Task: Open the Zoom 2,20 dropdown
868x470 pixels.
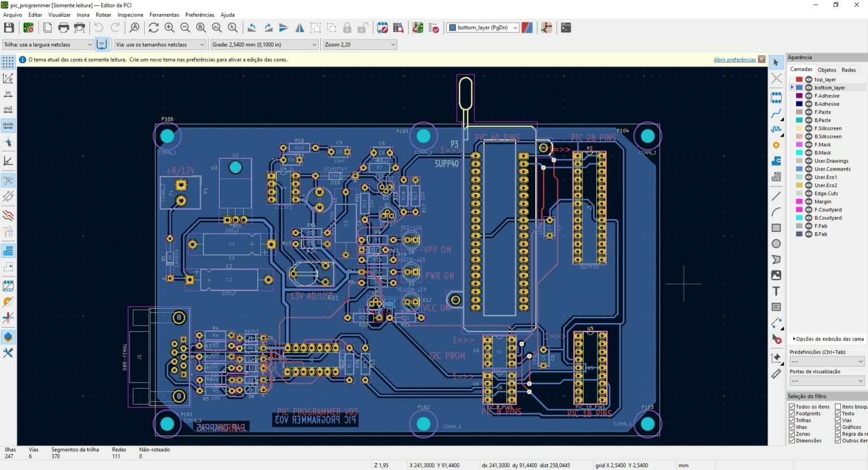Action: point(392,44)
